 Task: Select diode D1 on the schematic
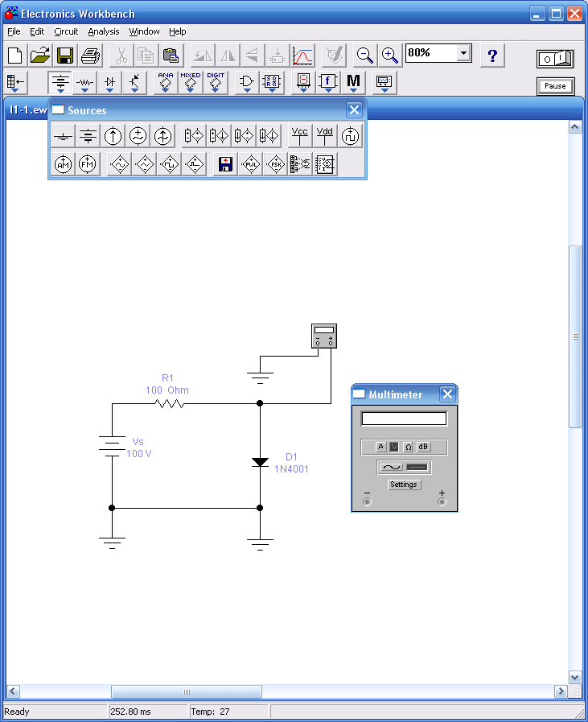pos(260,462)
